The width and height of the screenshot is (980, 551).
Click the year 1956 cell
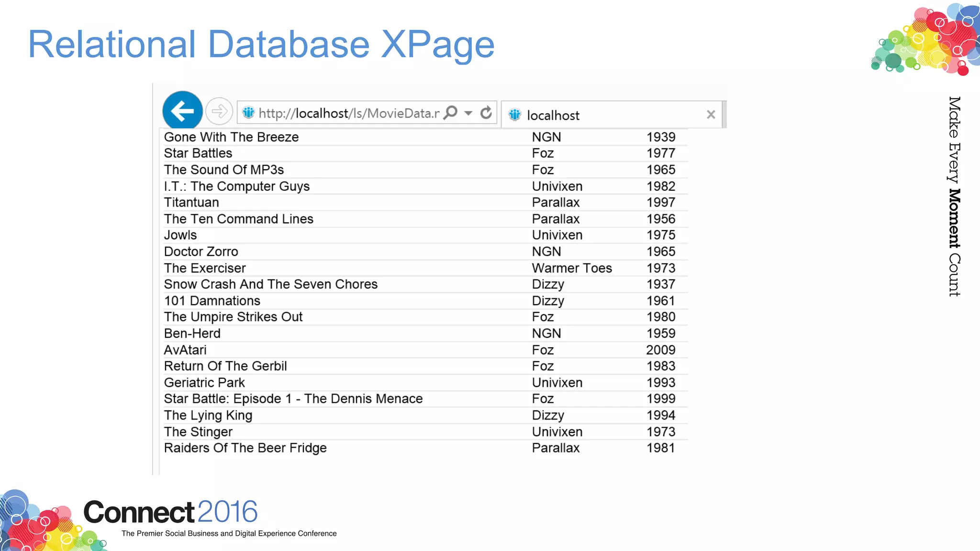[661, 219]
